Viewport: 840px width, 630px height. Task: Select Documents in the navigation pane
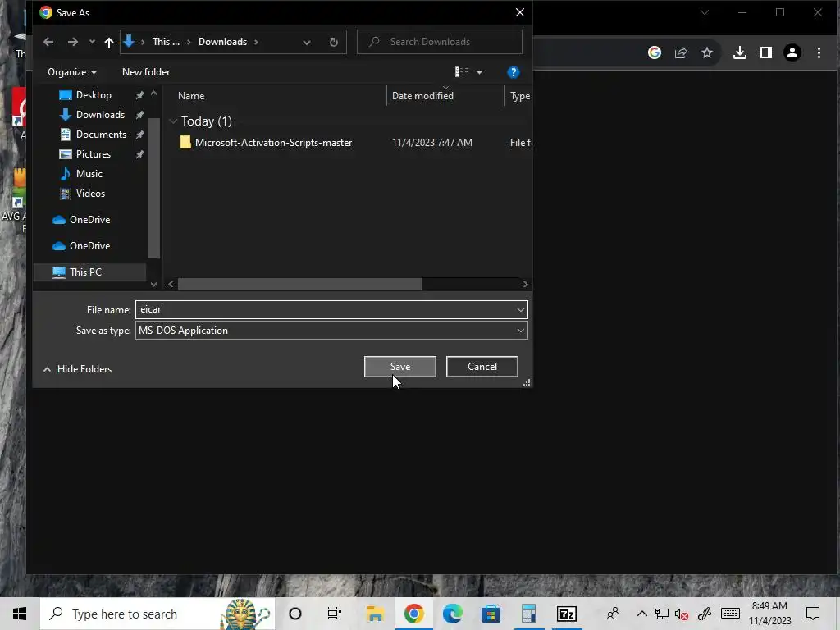click(x=101, y=135)
